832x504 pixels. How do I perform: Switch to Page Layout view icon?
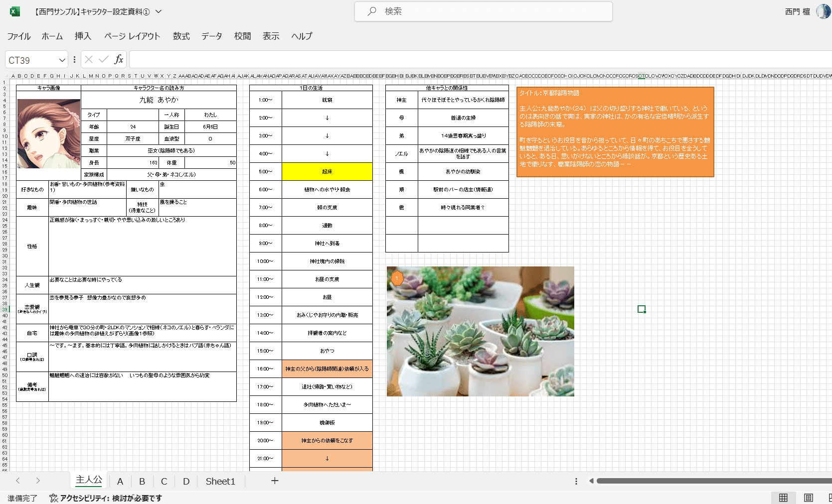(x=809, y=498)
